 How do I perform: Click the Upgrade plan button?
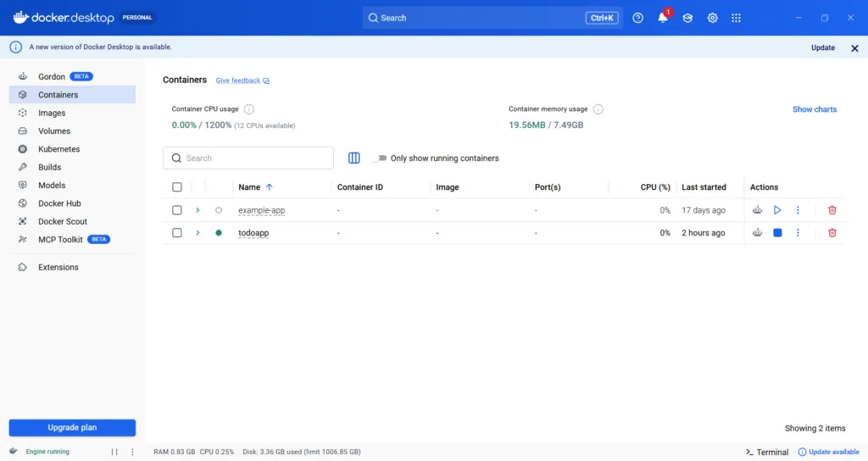[73, 428]
